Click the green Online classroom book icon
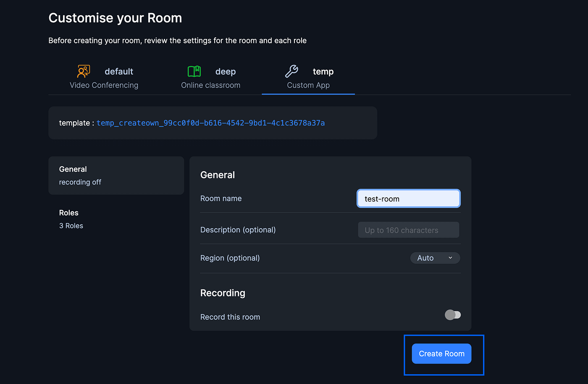This screenshot has width=588, height=384. (194, 71)
